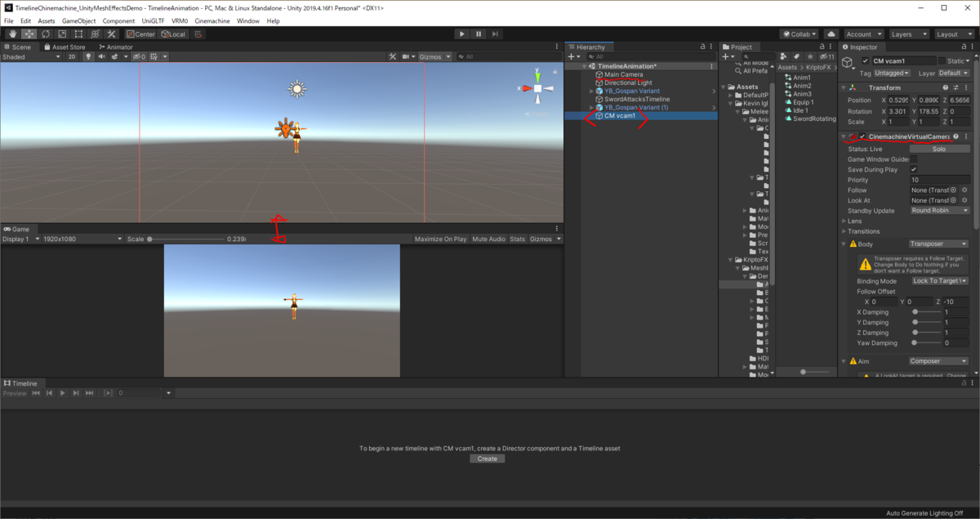Open the cloud services icon
Image resolution: width=980 pixels, height=519 pixels.
(831, 34)
